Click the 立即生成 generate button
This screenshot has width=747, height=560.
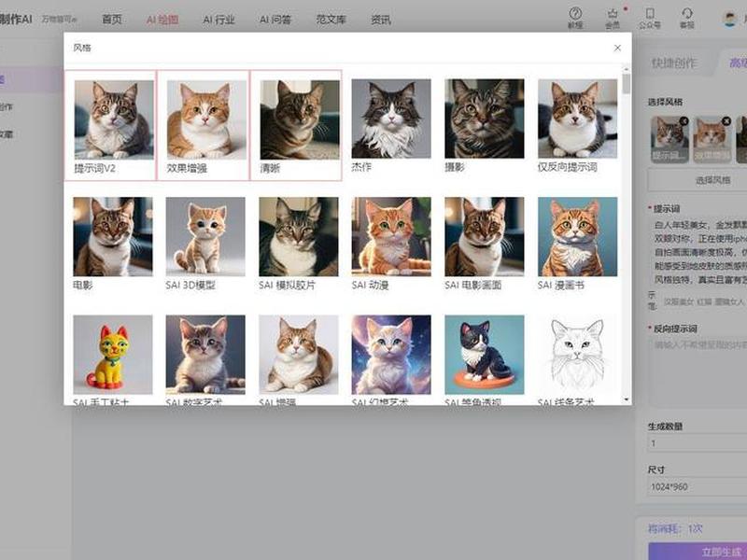[698, 552]
